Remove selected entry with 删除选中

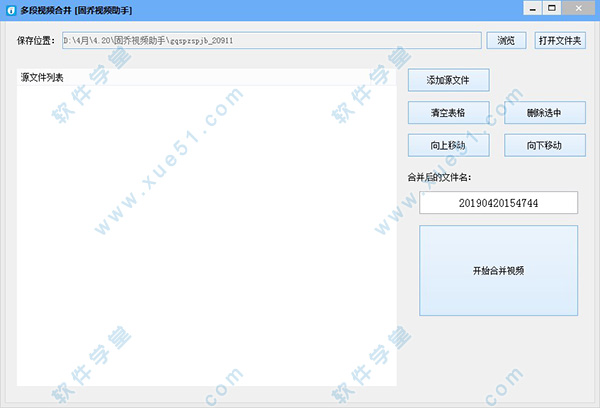point(544,112)
